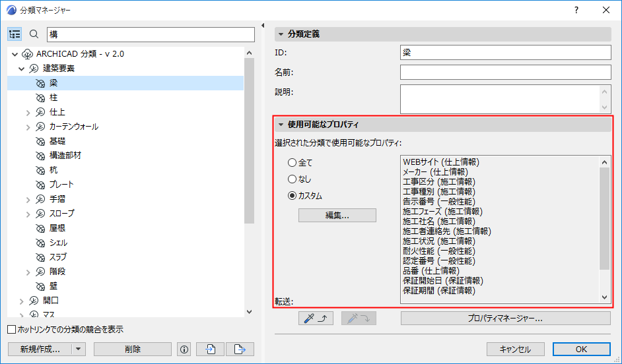Click the search magnifier icon
Image resolution: width=622 pixels, height=364 pixels.
[x=34, y=34]
